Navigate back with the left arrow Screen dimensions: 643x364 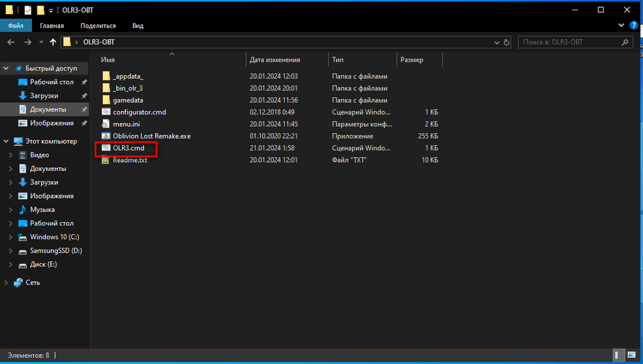[x=11, y=42]
